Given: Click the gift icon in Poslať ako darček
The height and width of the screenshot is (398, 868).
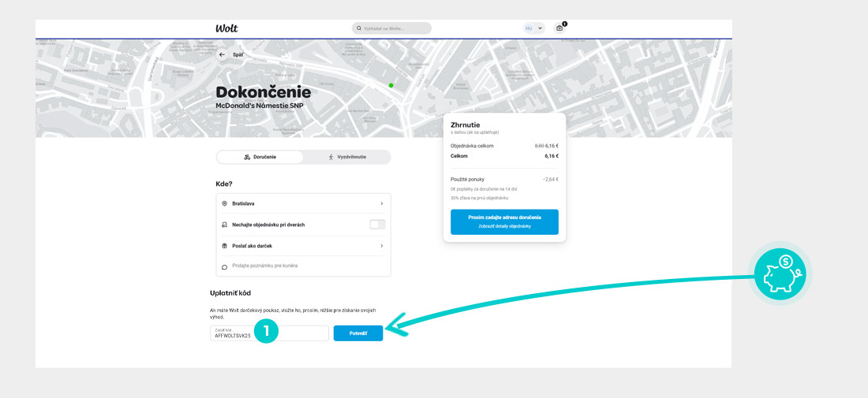Looking at the screenshot, I should (x=224, y=246).
